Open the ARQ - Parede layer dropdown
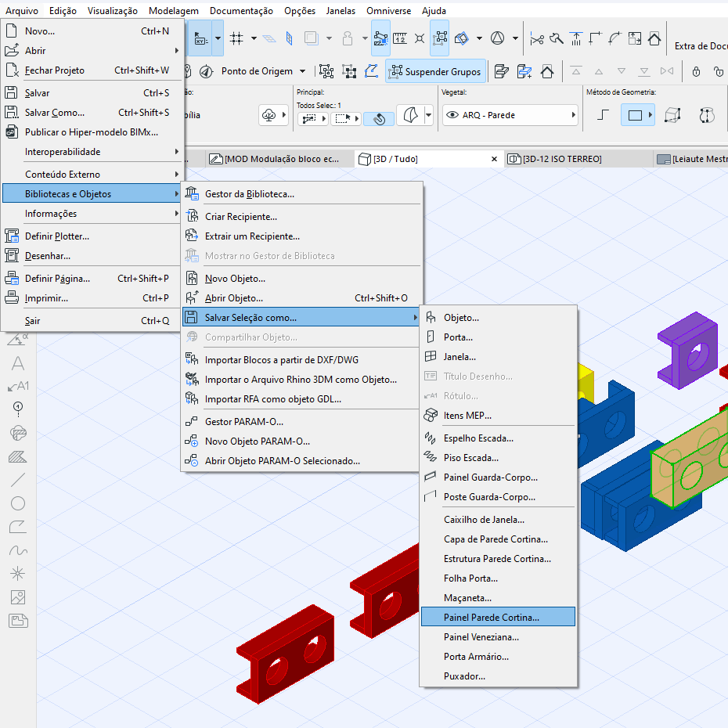The image size is (728, 728). tap(510, 115)
